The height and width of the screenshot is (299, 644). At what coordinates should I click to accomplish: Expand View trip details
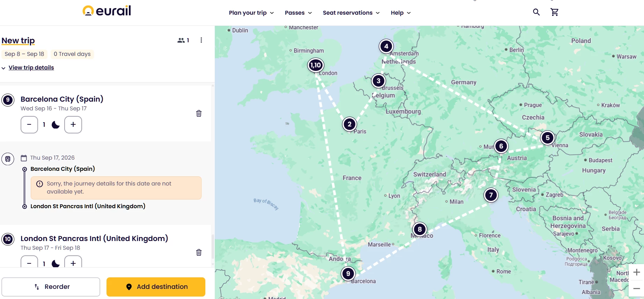[x=31, y=68]
